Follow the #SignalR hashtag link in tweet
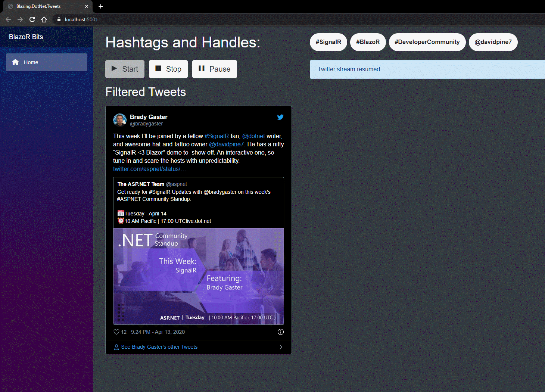The image size is (545, 392). tap(217, 136)
